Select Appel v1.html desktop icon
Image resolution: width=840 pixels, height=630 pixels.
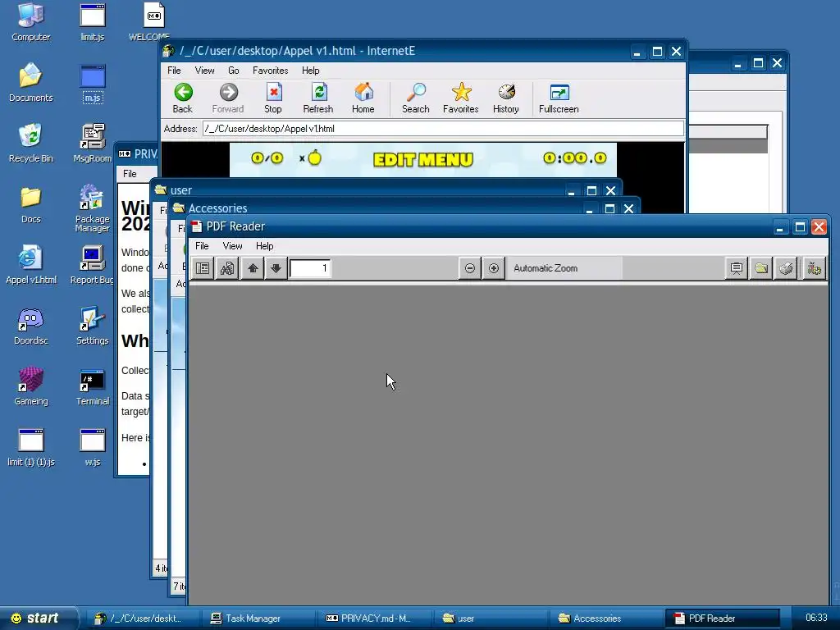[31, 265]
